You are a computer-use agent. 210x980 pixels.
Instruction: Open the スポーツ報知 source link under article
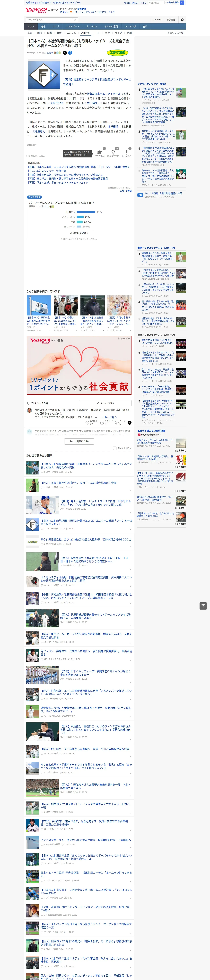[x=126, y=191]
